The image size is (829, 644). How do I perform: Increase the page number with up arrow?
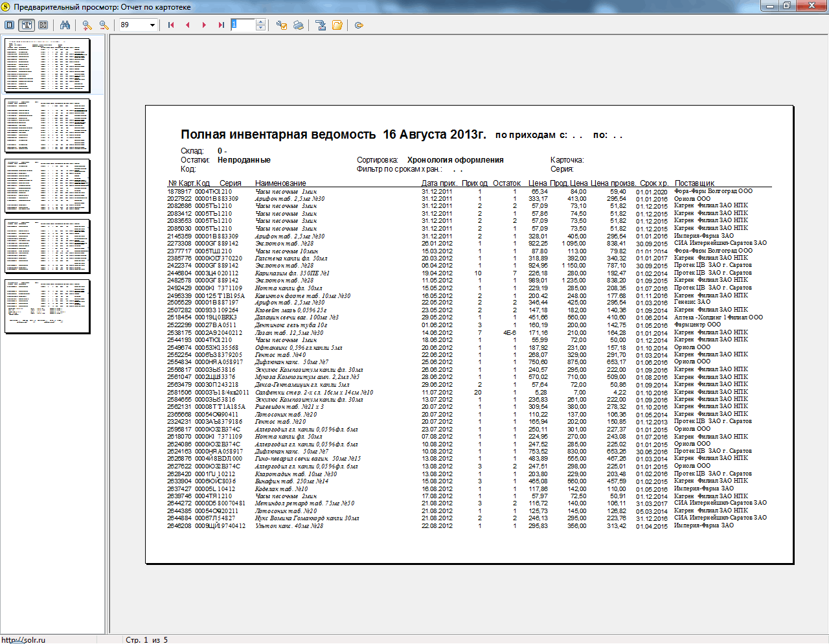tap(260, 22)
